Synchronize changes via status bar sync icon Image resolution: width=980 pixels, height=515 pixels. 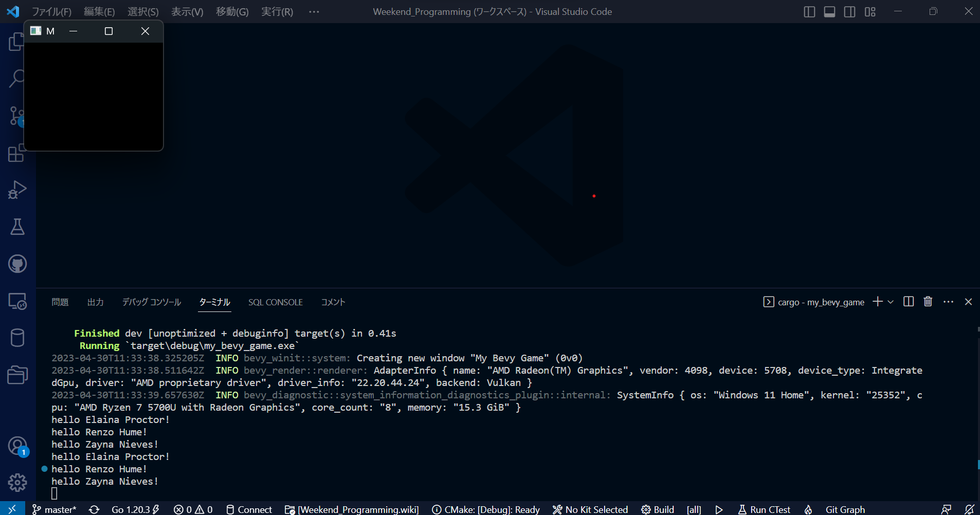click(94, 509)
